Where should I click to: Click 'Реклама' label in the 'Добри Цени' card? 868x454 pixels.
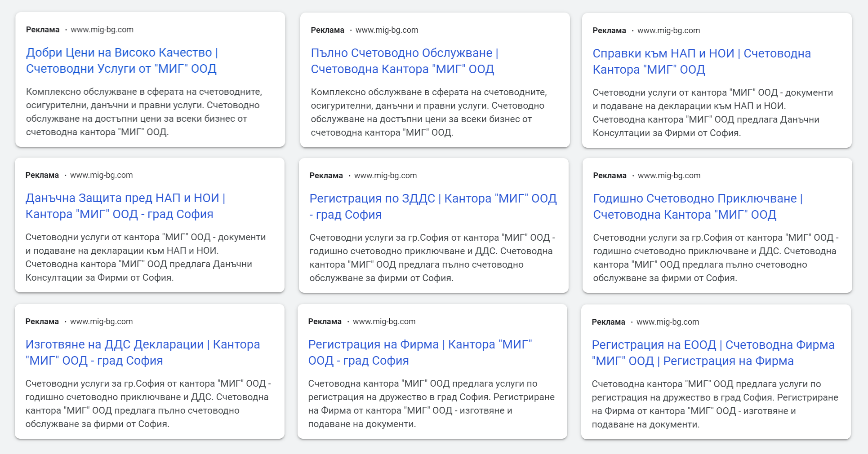pos(43,30)
